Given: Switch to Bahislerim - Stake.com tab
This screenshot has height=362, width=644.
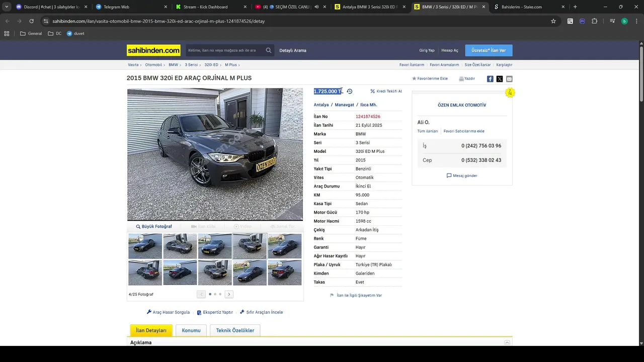Looking at the screenshot, I should pos(528,7).
